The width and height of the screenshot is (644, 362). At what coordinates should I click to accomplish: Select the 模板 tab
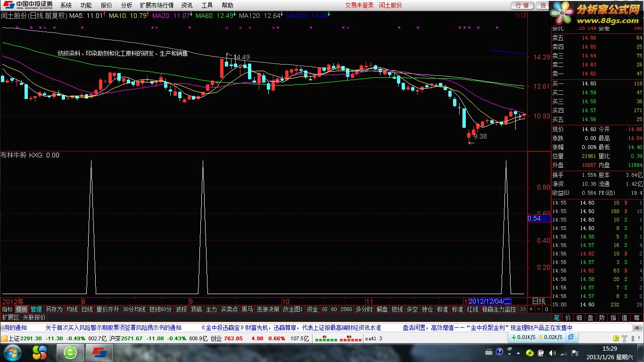point(21,309)
